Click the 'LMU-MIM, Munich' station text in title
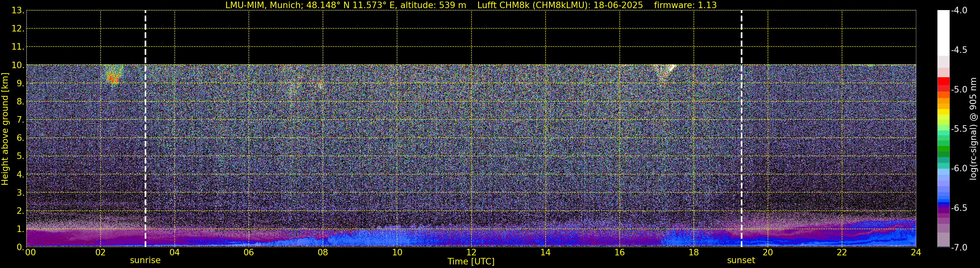The width and height of the screenshot is (980, 268). [x=263, y=5]
